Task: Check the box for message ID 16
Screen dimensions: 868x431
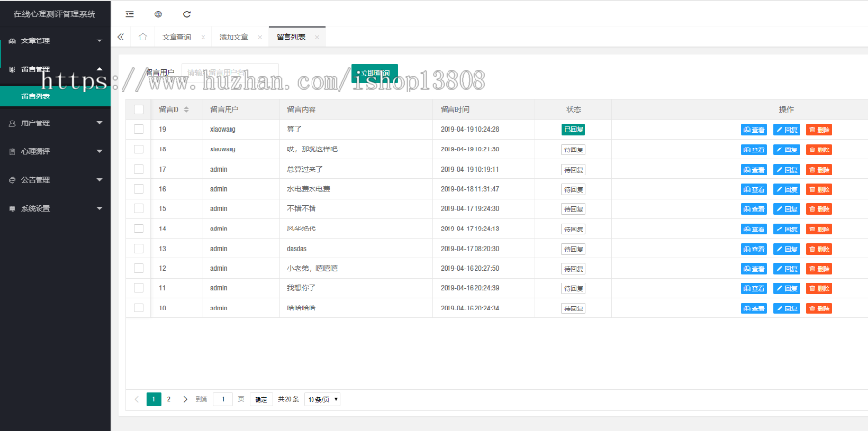Action: 139,189
